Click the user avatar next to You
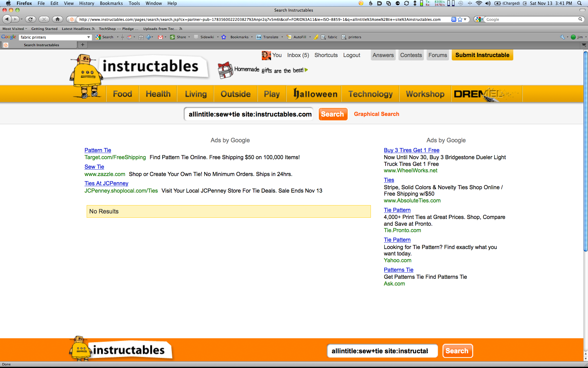Image resolution: width=588 pixels, height=368 pixels. pos(266,55)
